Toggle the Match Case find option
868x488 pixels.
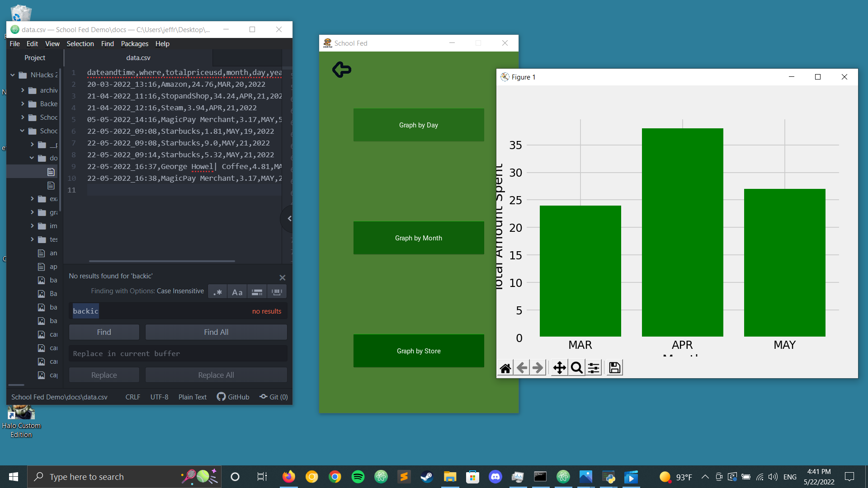click(x=237, y=292)
